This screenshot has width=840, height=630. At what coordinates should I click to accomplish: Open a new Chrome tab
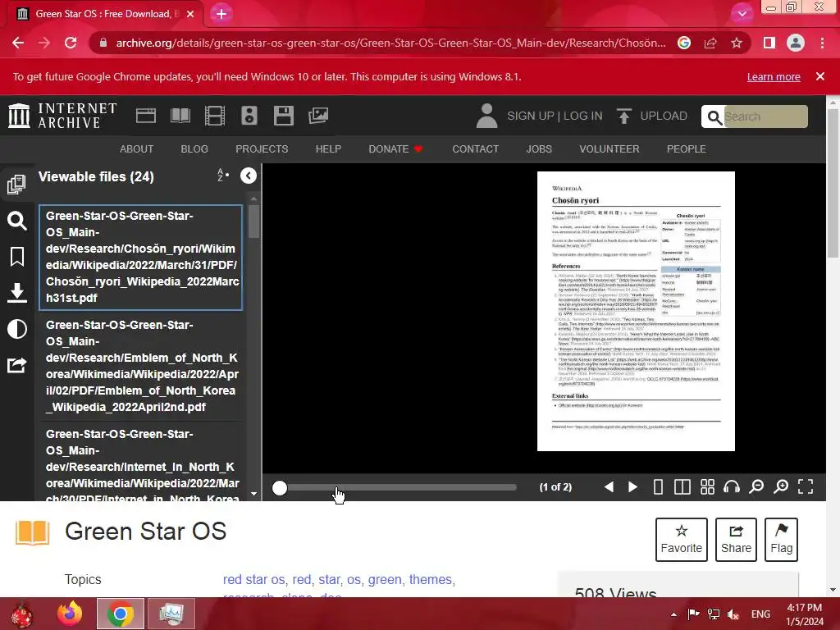pos(221,14)
